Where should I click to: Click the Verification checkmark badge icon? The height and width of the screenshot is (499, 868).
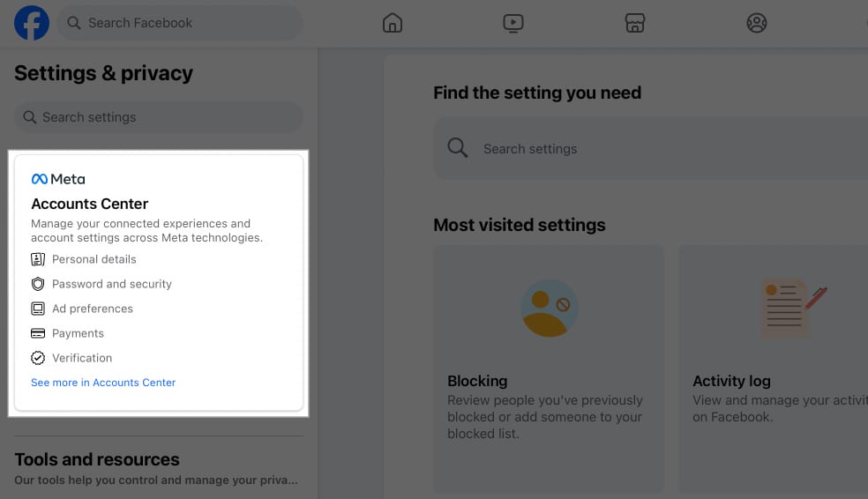[38, 358]
